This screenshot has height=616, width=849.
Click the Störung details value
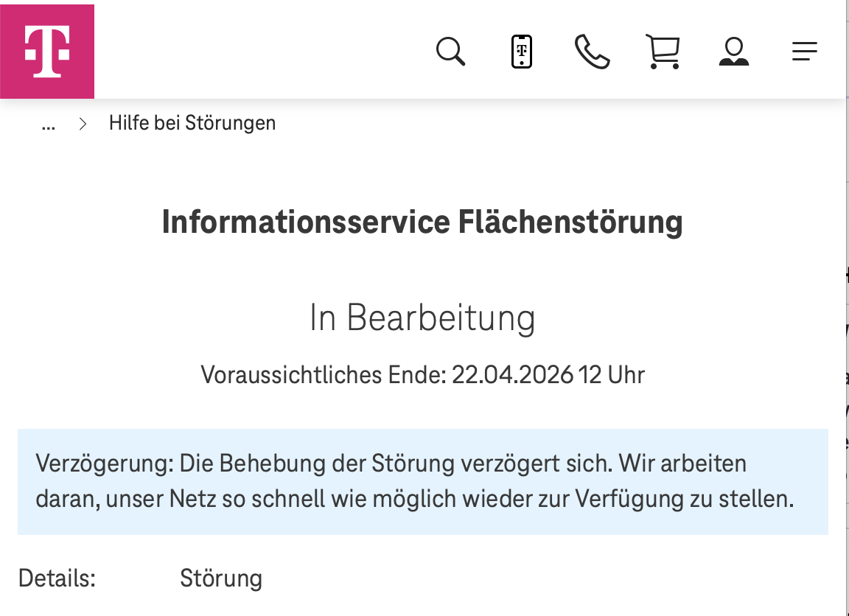[x=221, y=578]
